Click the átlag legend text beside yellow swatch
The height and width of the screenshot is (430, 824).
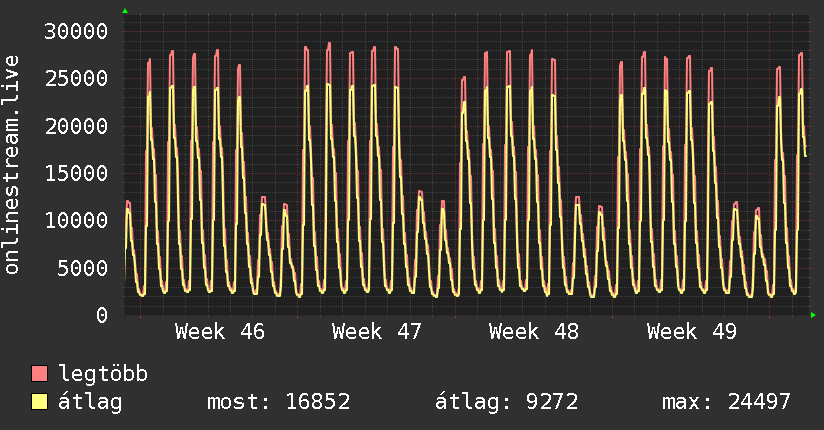pyautogui.click(x=90, y=402)
